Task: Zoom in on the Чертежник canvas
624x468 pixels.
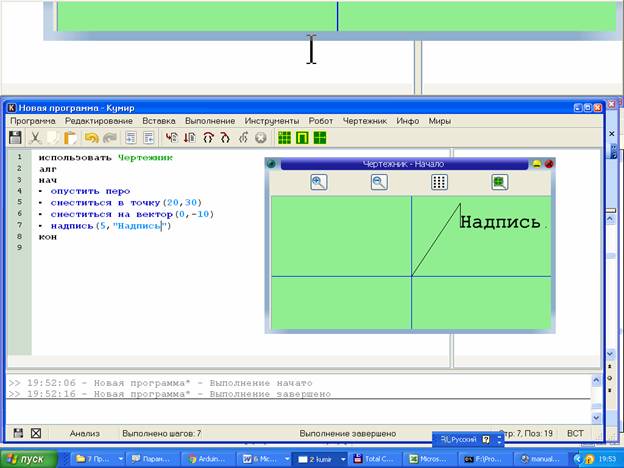Action: (x=319, y=182)
